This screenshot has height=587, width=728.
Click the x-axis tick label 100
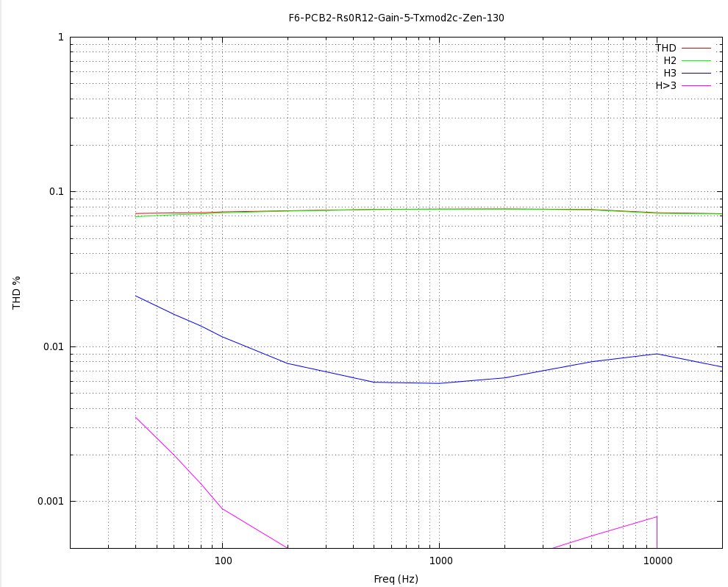click(x=223, y=561)
